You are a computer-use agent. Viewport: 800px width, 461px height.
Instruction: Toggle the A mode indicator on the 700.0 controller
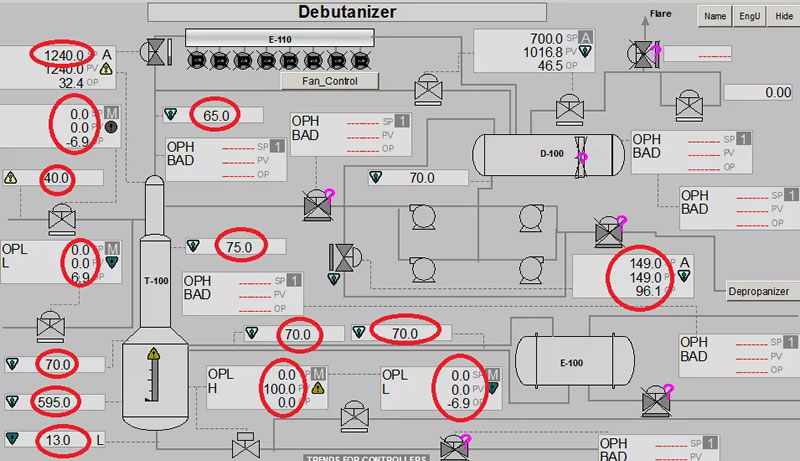pos(586,37)
